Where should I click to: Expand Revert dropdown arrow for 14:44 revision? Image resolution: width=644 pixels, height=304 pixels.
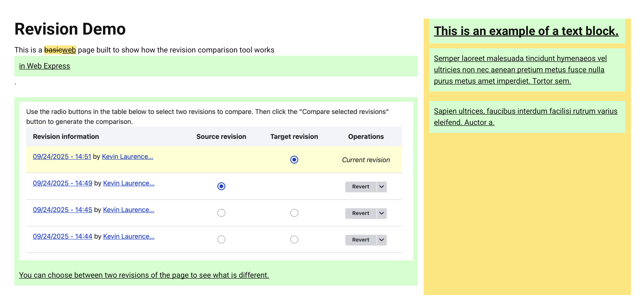point(381,240)
